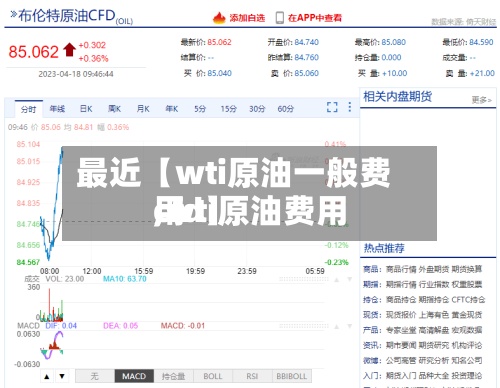Viewport: 500px width, 388px height.
Task: Open the fullscreen chart icon
Action: click(x=332, y=107)
